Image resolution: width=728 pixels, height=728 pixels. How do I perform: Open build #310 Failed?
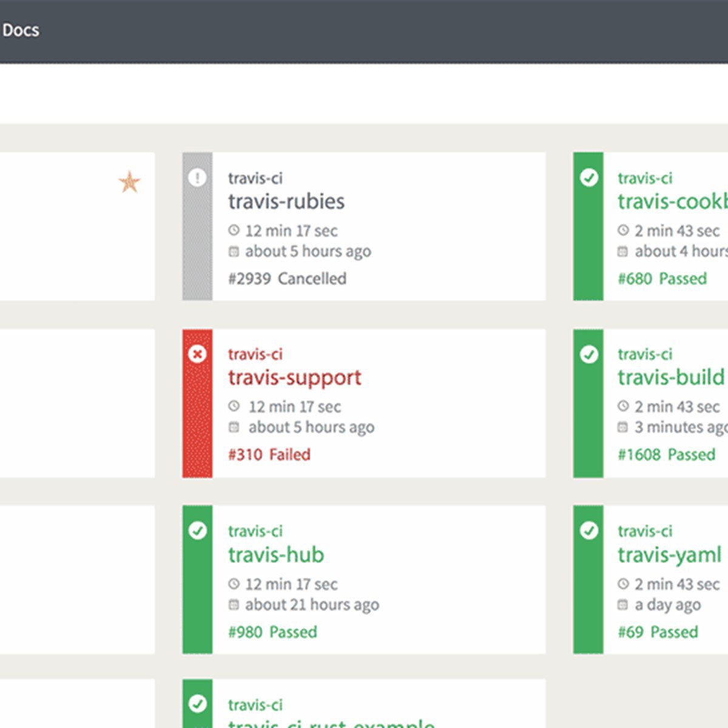click(269, 454)
